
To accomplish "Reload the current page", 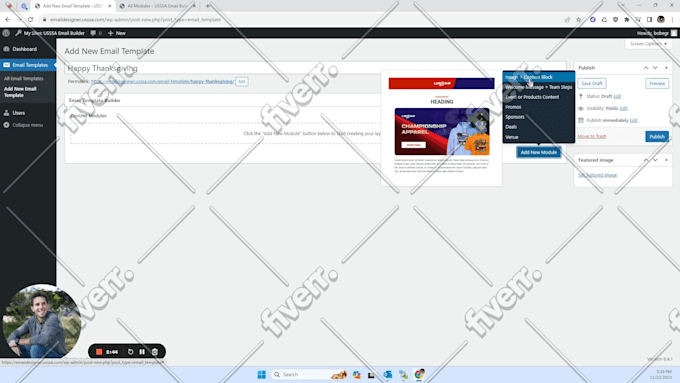I will [x=30, y=20].
